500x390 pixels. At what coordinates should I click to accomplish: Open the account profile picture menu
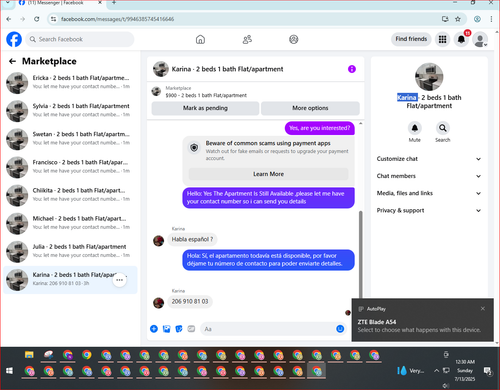480,40
